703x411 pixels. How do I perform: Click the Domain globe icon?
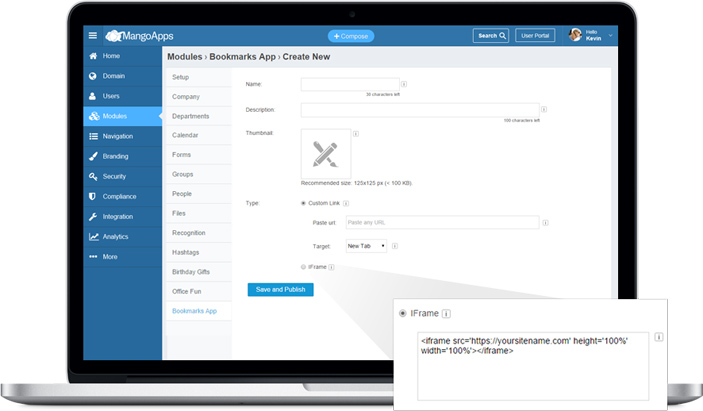(x=93, y=76)
